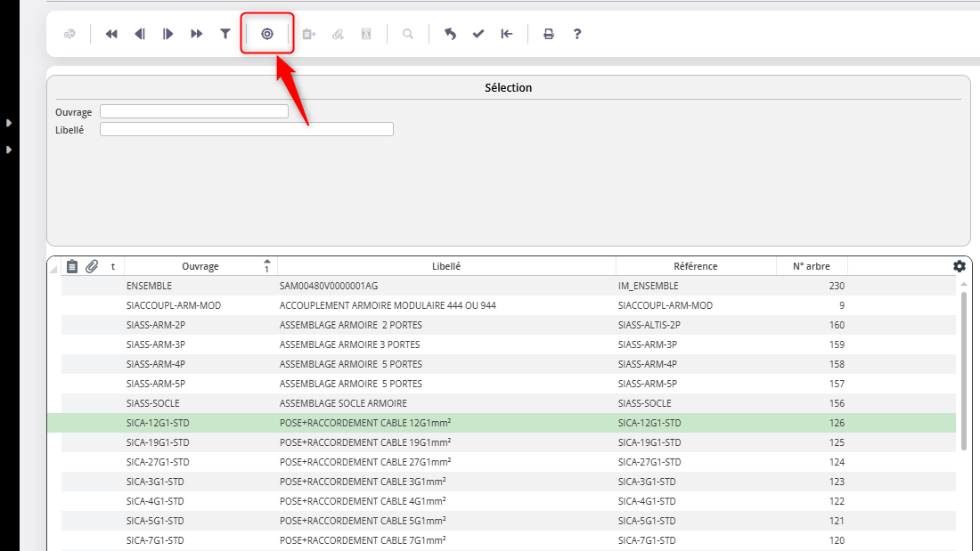Open the filter funnel tool

pyautogui.click(x=225, y=34)
